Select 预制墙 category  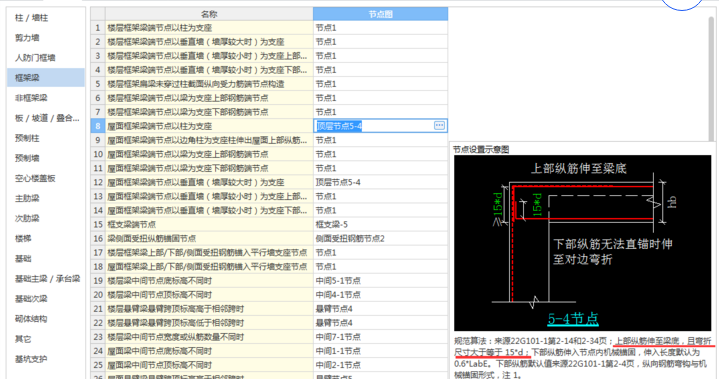tap(46, 159)
